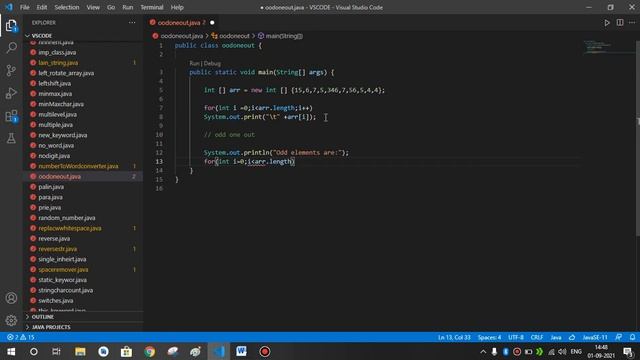Viewport: 640px width, 360px height.
Task: Run the Java file with the play icon
Action: tap(607, 23)
